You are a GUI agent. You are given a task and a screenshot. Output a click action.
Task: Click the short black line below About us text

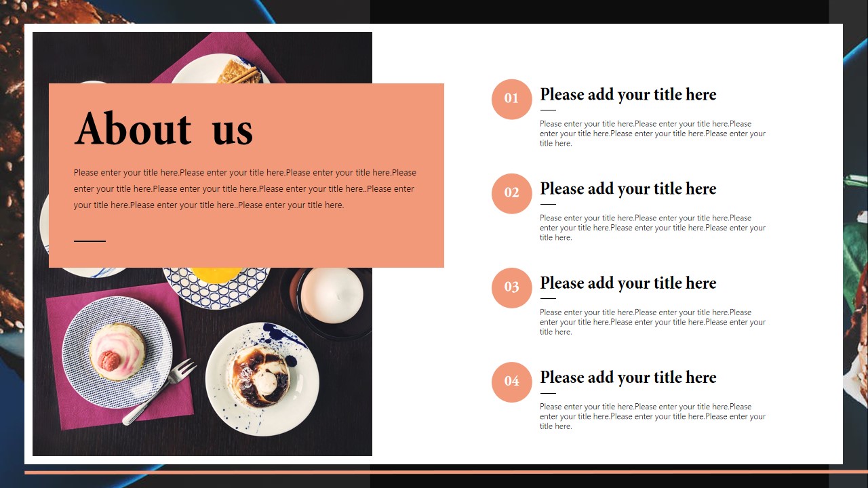90,241
